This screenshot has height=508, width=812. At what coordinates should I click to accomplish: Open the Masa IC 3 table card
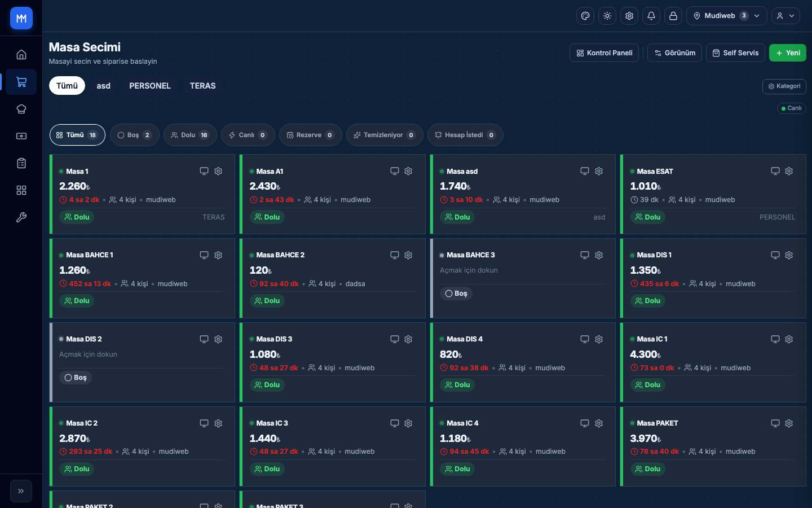coord(333,446)
